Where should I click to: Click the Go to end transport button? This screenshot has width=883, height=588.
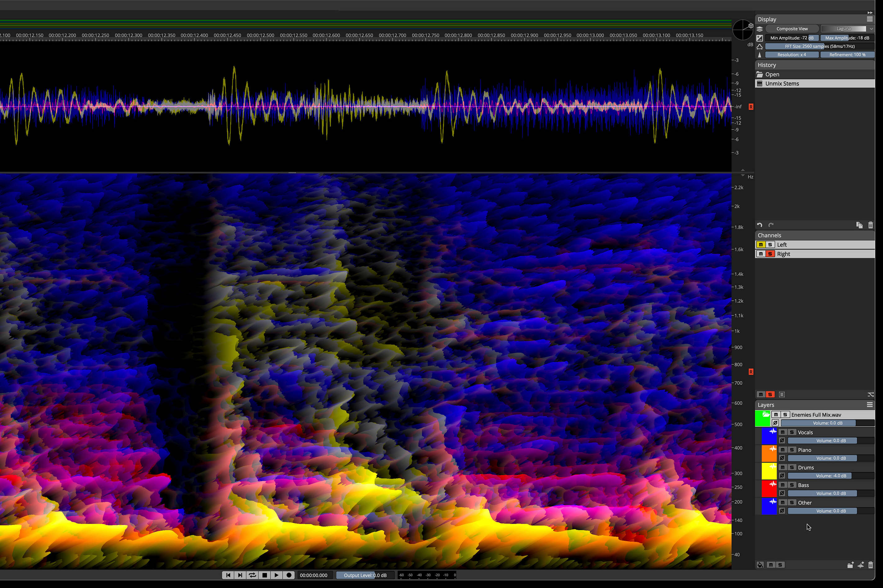240,575
